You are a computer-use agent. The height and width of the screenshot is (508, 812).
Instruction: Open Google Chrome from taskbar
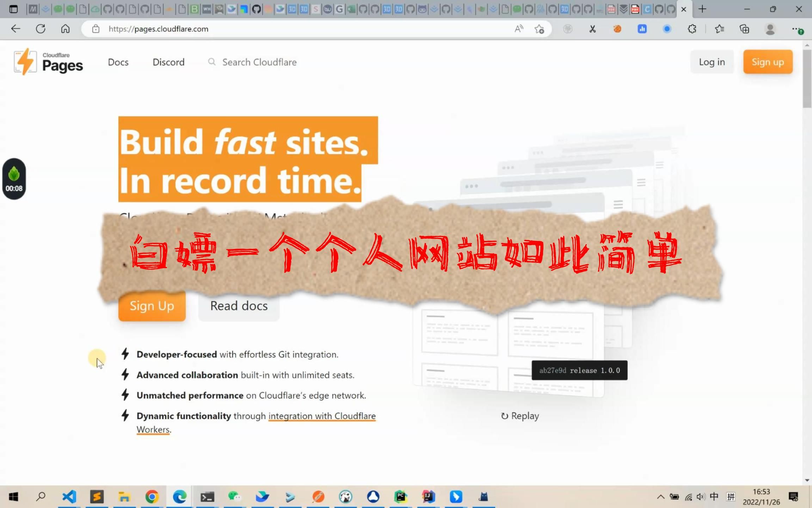click(152, 497)
